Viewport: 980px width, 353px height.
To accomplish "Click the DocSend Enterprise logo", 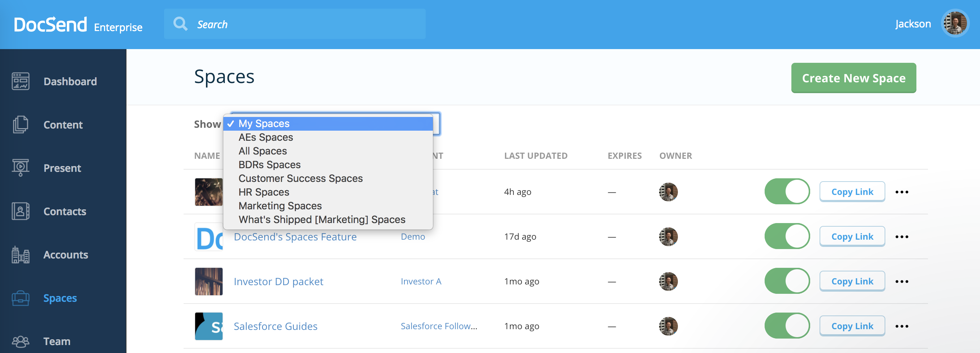I will click(x=78, y=25).
